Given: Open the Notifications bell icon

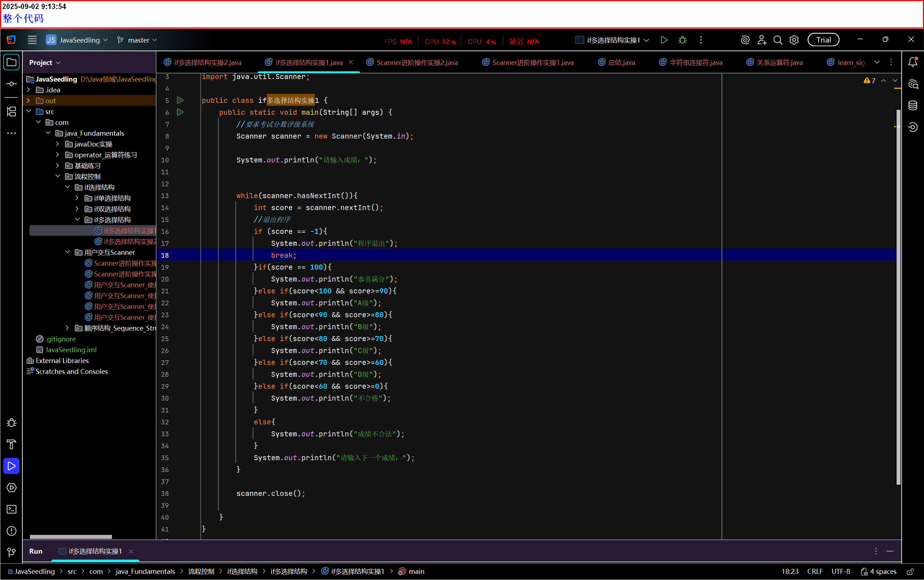Looking at the screenshot, I should coord(913,62).
